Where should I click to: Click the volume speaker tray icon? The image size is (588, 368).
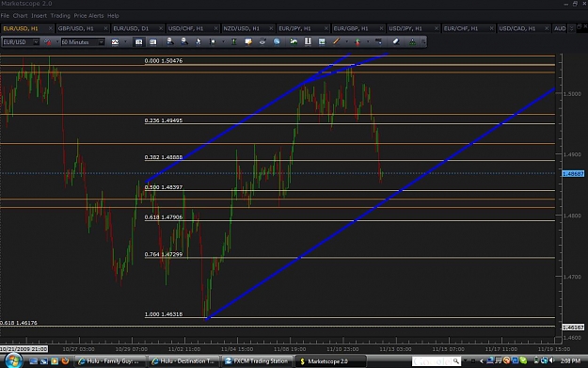click(551, 360)
